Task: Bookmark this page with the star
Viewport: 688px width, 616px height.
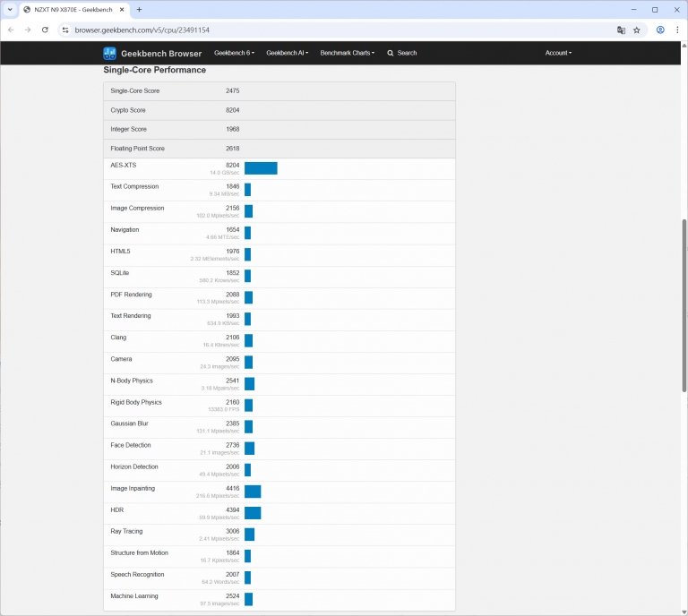Action: click(637, 30)
